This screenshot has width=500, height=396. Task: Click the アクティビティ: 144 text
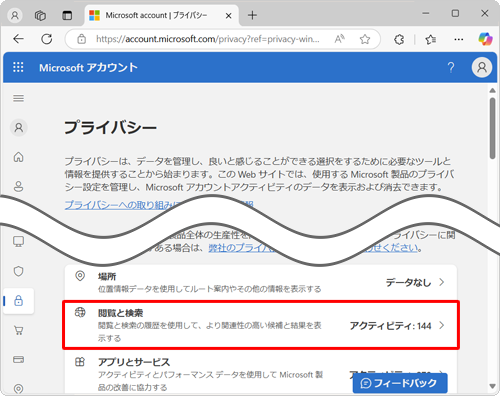point(390,326)
